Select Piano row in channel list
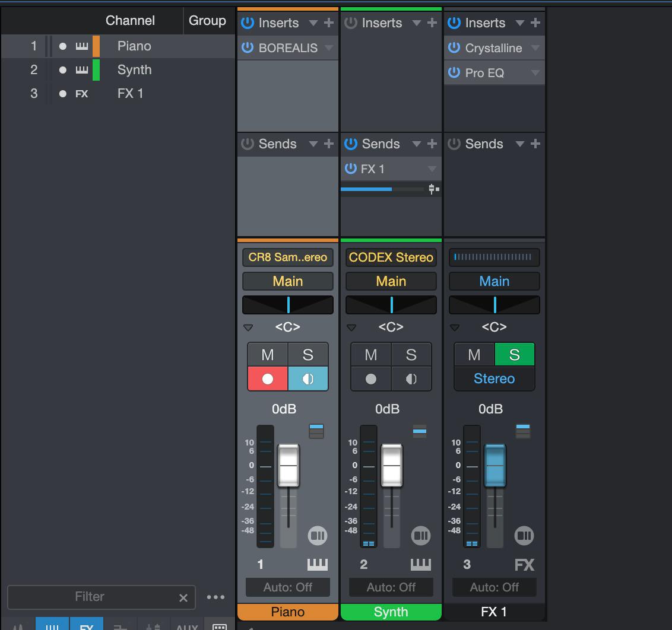The width and height of the screenshot is (672, 630). point(118,46)
